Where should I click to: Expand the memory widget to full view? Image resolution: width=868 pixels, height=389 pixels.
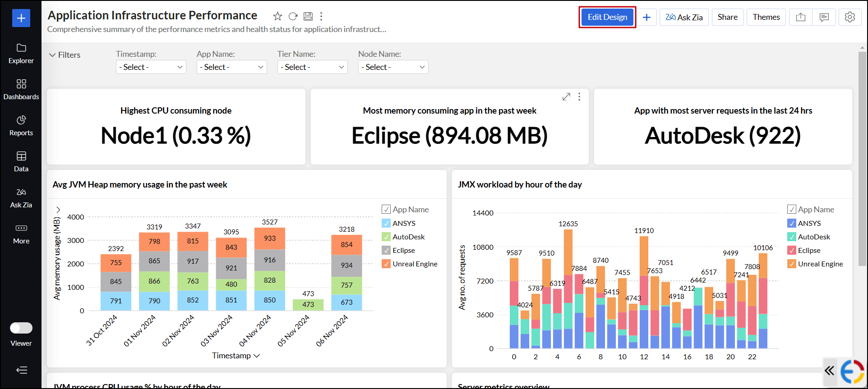point(566,97)
